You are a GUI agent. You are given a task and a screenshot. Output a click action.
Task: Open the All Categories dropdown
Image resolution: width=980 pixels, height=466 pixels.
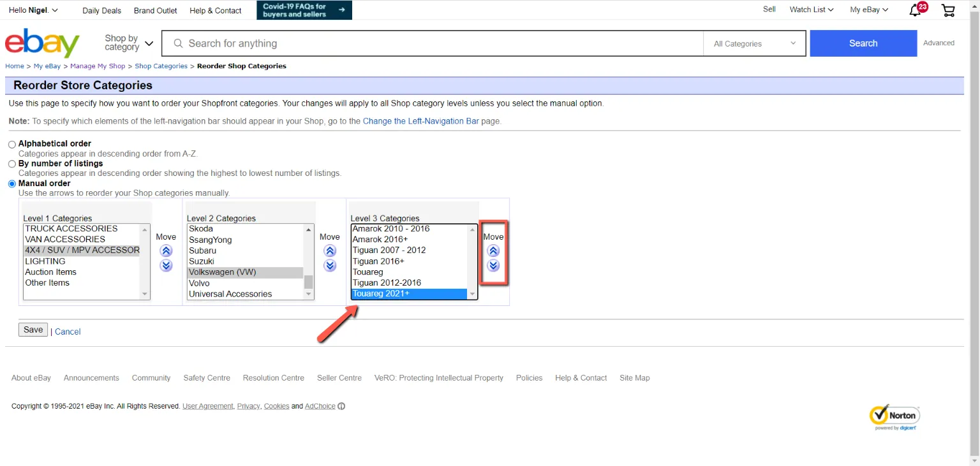click(755, 43)
